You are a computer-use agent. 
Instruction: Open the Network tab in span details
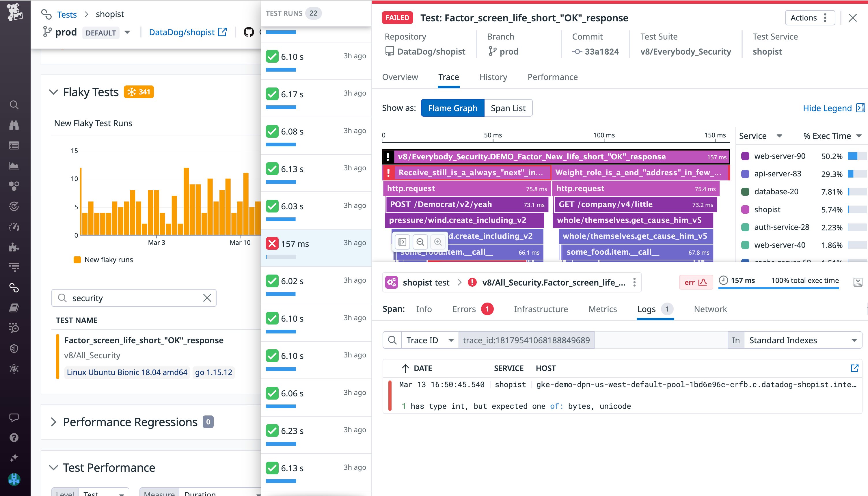click(710, 309)
